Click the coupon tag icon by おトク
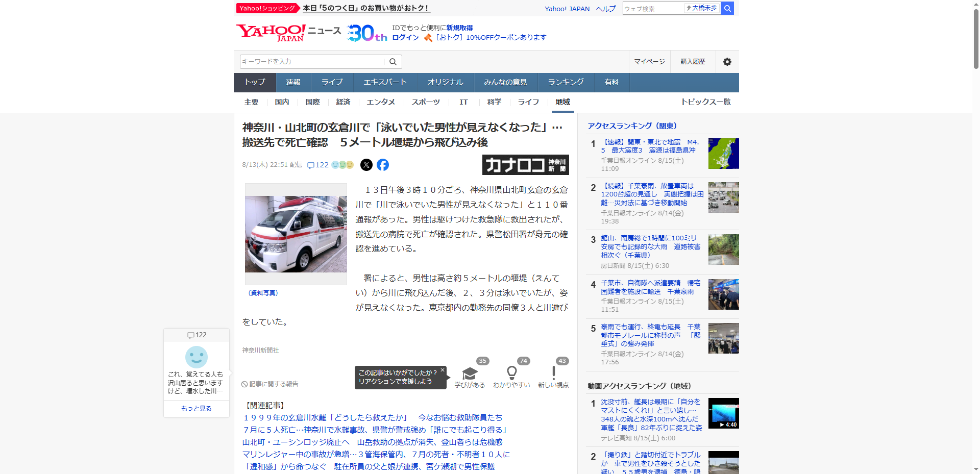The image size is (980, 474). click(428, 37)
